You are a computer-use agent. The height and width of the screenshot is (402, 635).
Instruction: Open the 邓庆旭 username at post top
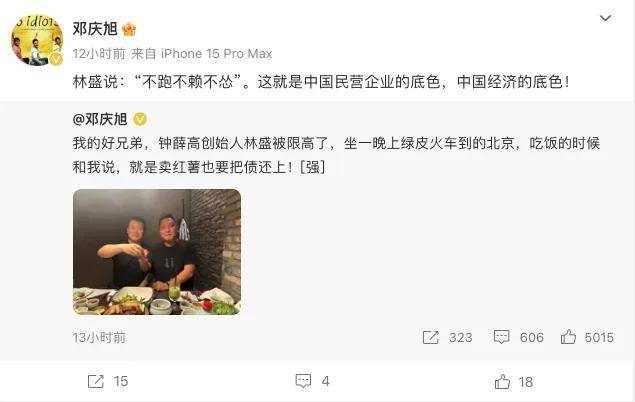click(95, 29)
